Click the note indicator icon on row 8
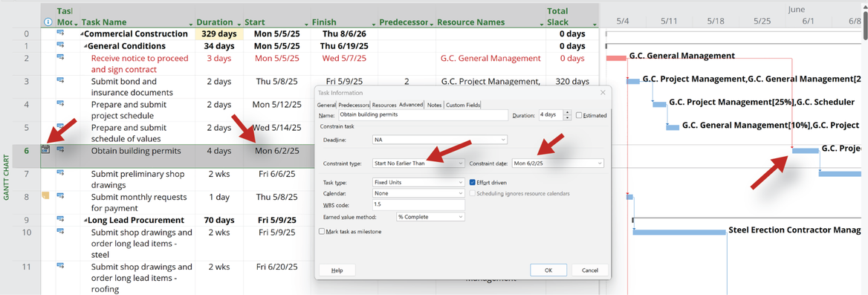868x295 pixels. 46,195
